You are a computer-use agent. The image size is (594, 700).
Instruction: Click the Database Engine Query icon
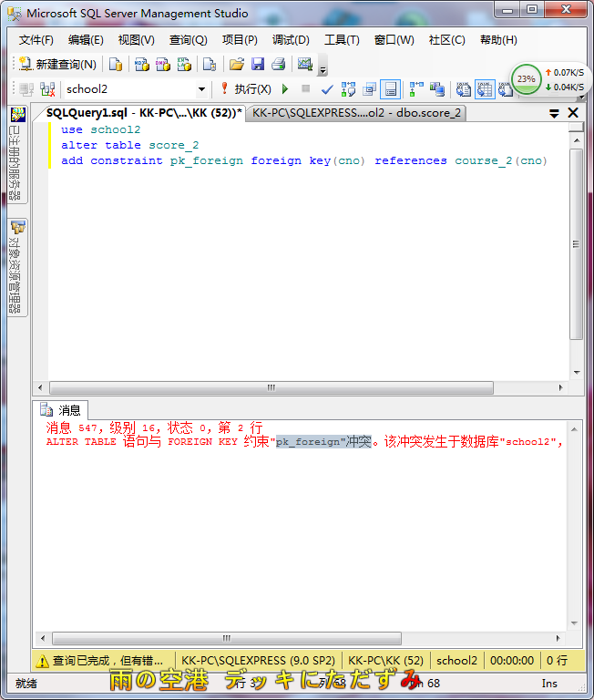116,65
